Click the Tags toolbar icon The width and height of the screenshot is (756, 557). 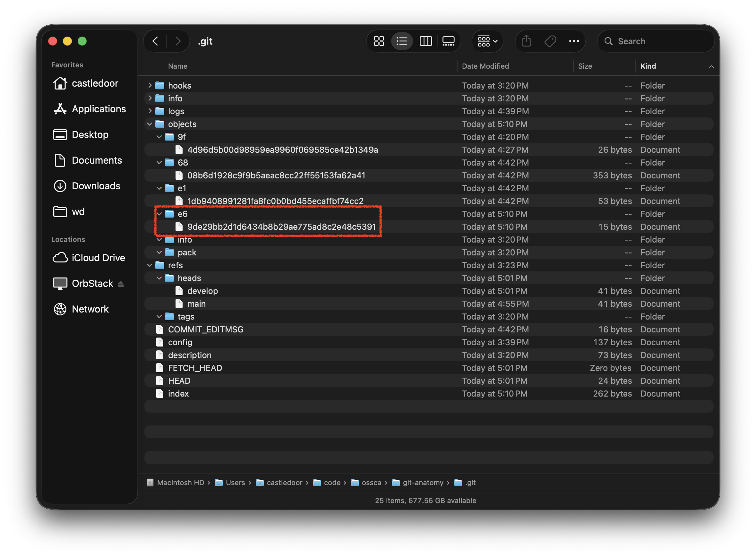coord(550,41)
